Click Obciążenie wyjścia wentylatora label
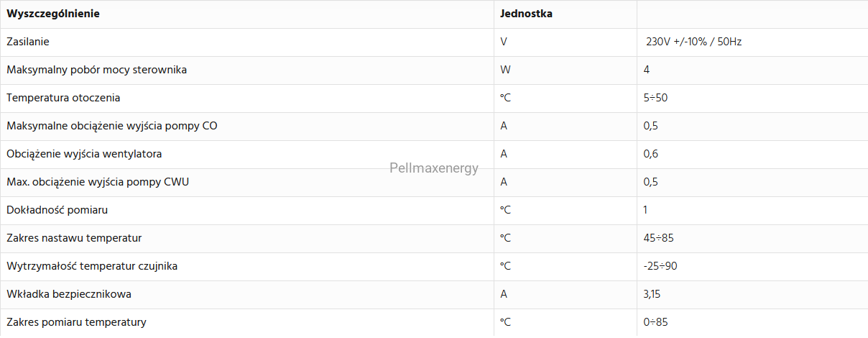Screen dimensions: 868x338 coord(84,154)
